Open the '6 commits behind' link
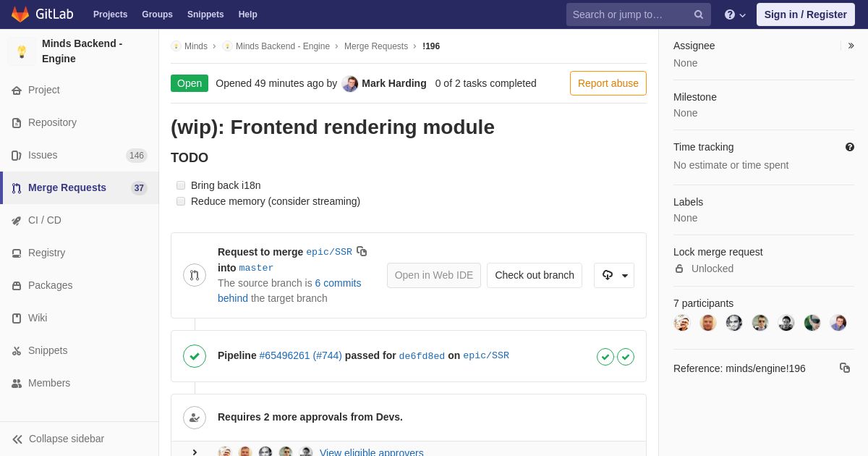The image size is (868, 456). click(338, 283)
